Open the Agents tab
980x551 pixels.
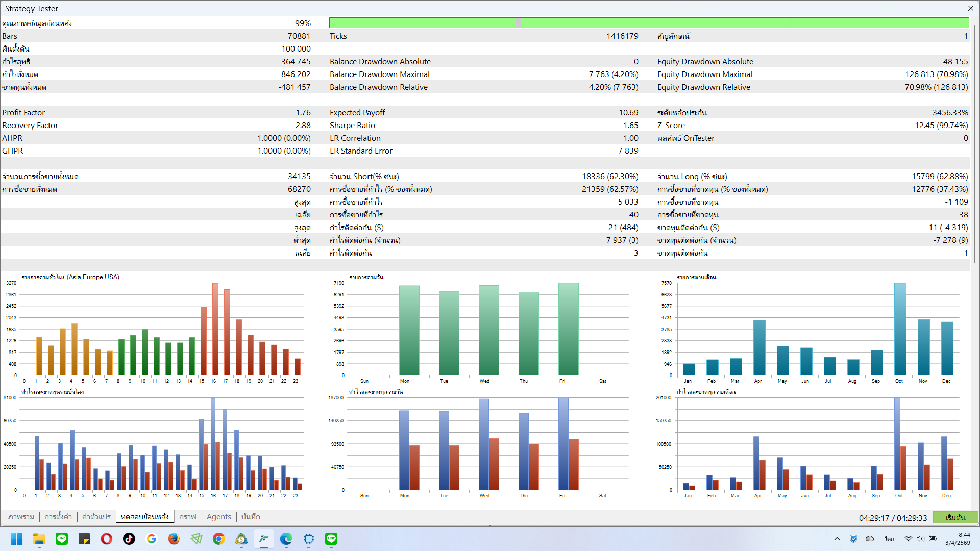pyautogui.click(x=219, y=517)
